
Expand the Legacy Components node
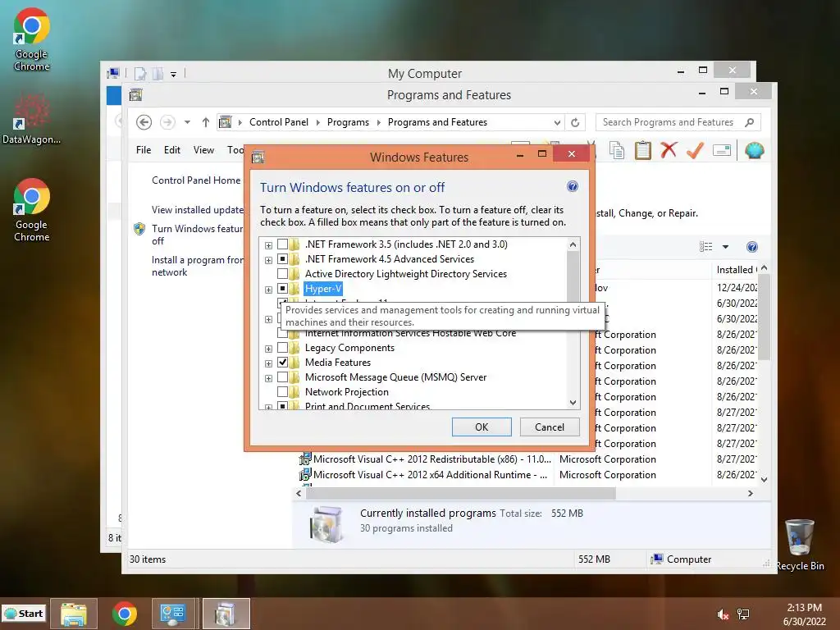(268, 349)
